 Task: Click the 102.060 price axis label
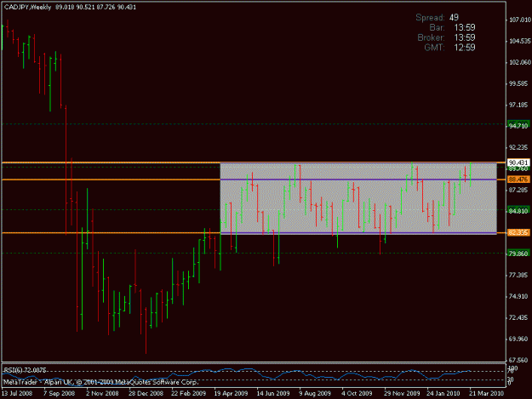pyautogui.click(x=519, y=62)
